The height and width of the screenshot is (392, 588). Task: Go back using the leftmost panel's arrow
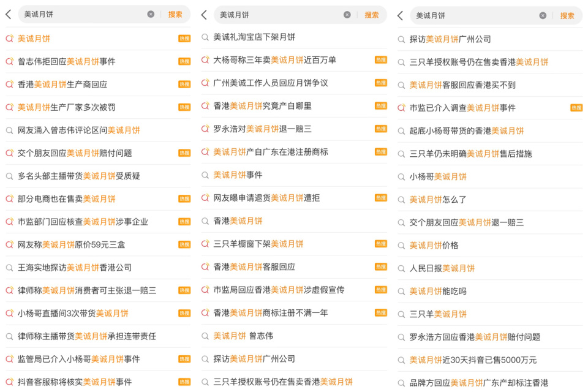point(9,14)
